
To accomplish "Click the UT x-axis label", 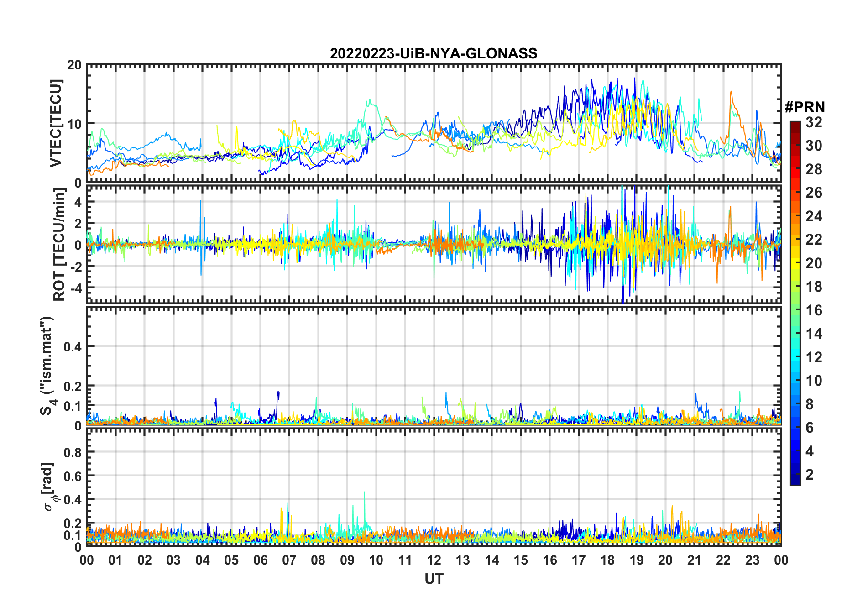I will click(x=434, y=579).
